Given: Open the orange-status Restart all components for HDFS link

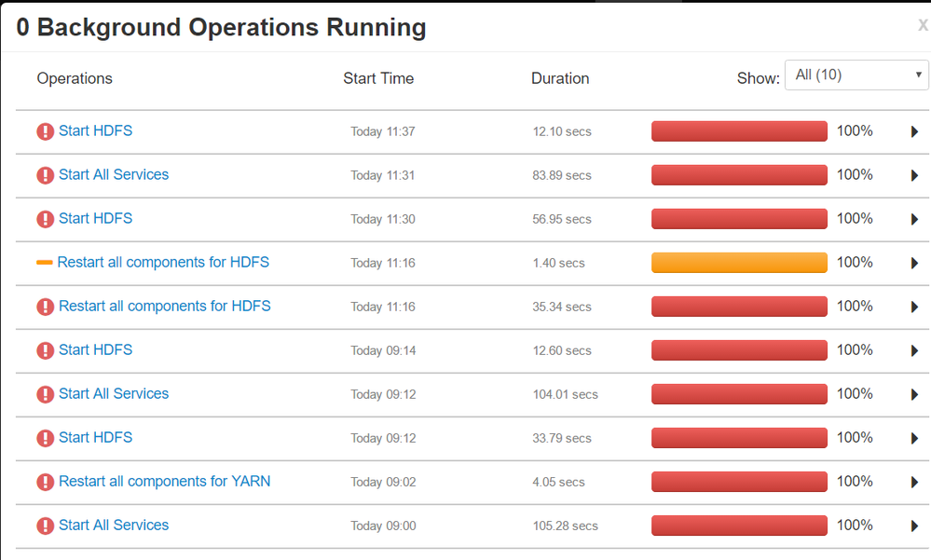Looking at the screenshot, I should point(163,263).
